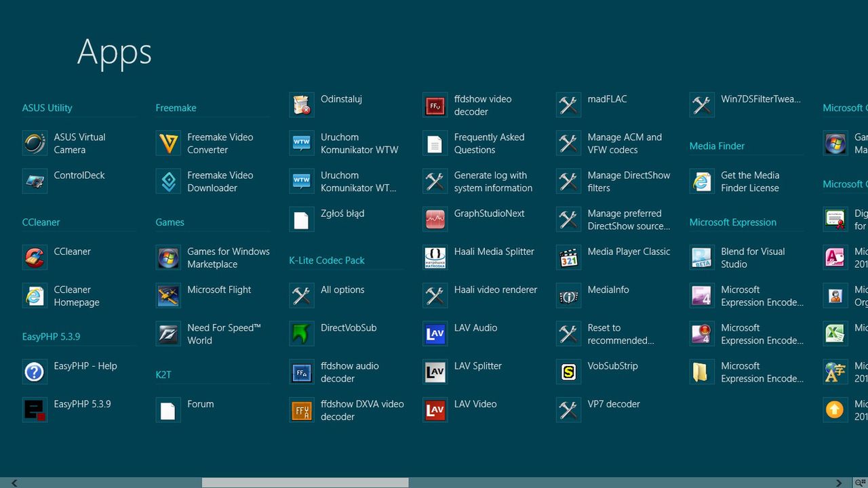The width and height of the screenshot is (868, 488).
Task: Open Blend for Visual Studio icon
Action: 703,258
